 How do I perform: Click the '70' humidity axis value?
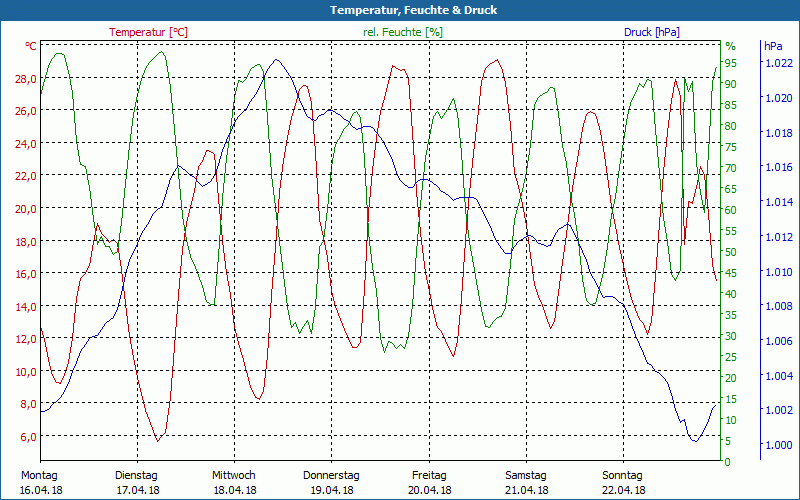(731, 168)
